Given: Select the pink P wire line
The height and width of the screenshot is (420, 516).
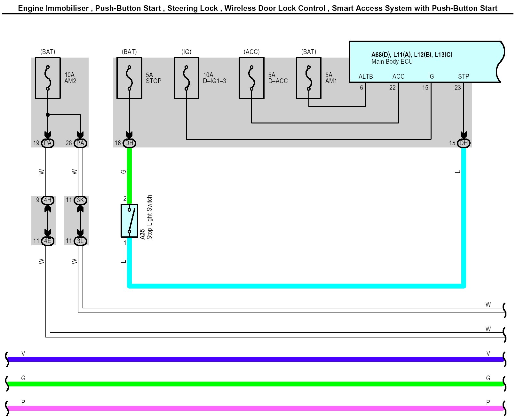Looking at the screenshot, I should pyautogui.click(x=256, y=408).
